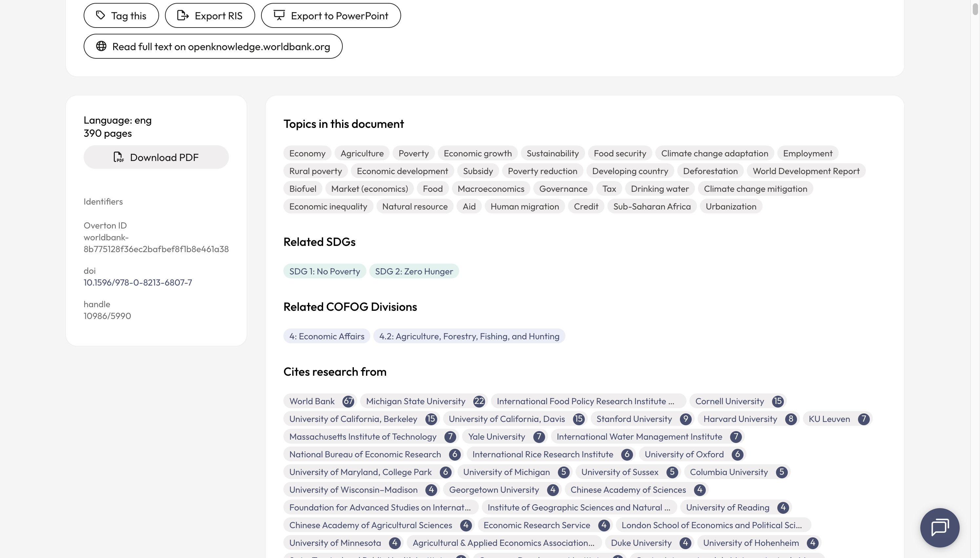Click the Economic Research Service chip

[x=545, y=525]
